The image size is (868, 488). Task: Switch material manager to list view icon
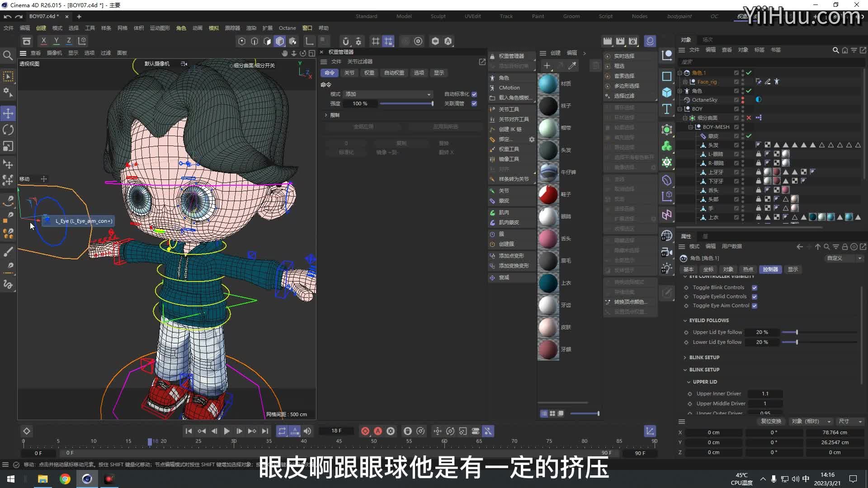(544, 413)
